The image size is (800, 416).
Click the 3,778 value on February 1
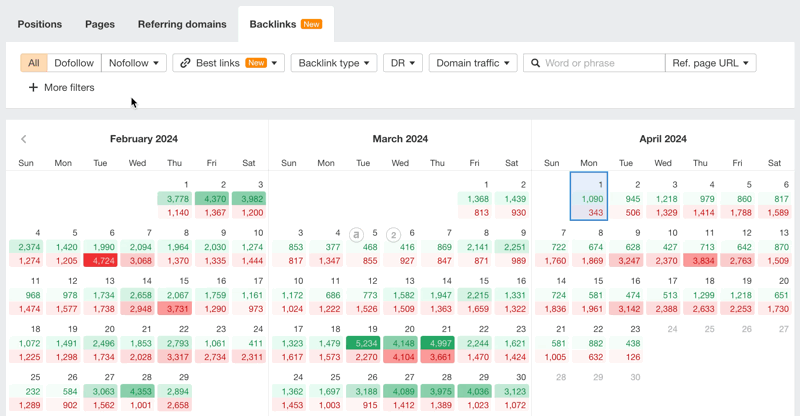pos(174,199)
